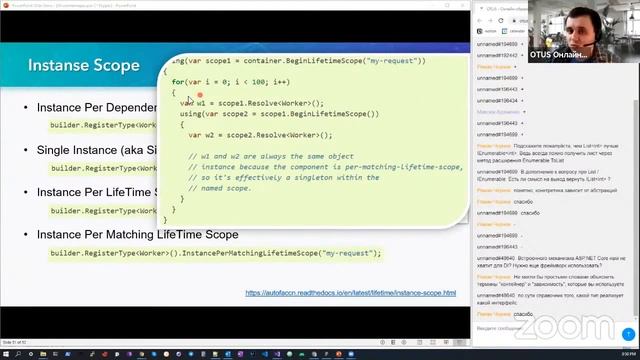
Task: Open the Windows Start menu
Action: coord(6,354)
